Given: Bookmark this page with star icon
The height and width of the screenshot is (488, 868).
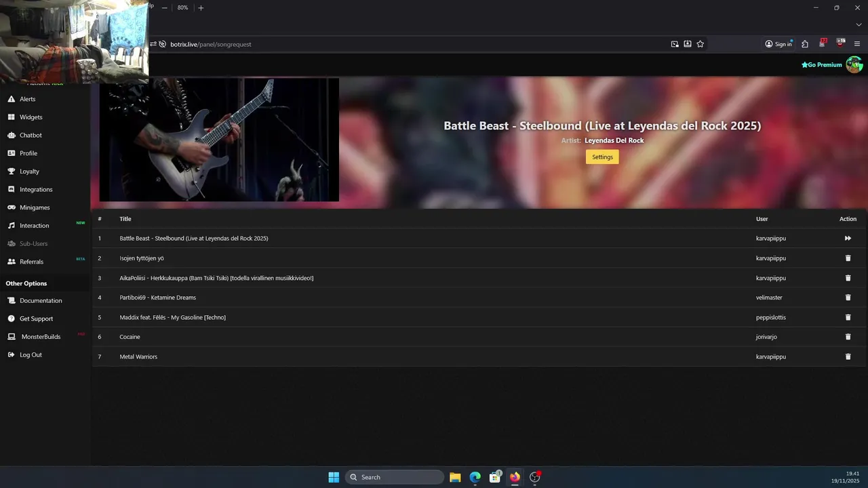Looking at the screenshot, I should [x=701, y=44].
